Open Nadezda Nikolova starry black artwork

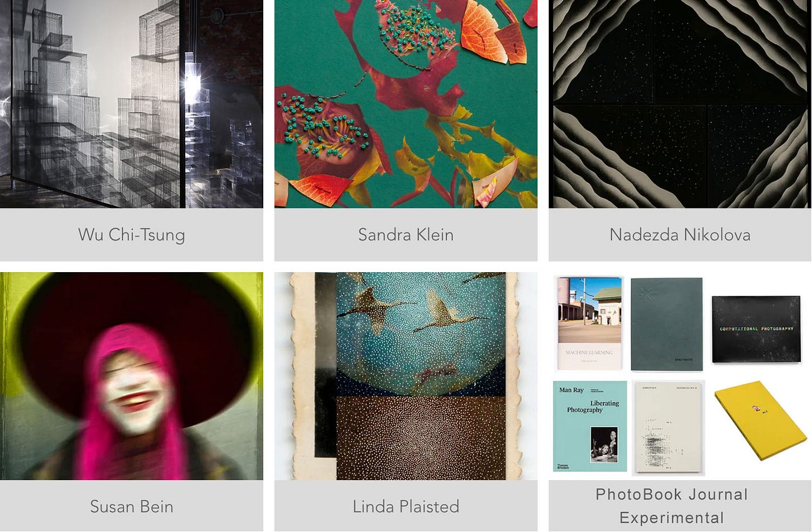(x=680, y=104)
